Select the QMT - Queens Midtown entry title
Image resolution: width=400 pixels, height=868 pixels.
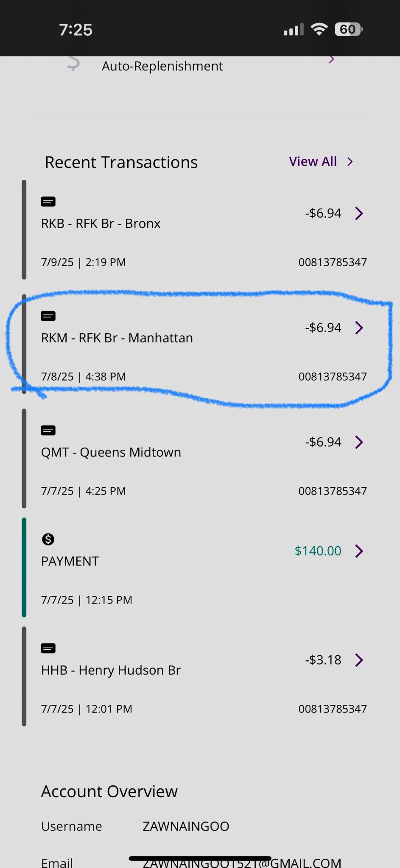coord(111,452)
